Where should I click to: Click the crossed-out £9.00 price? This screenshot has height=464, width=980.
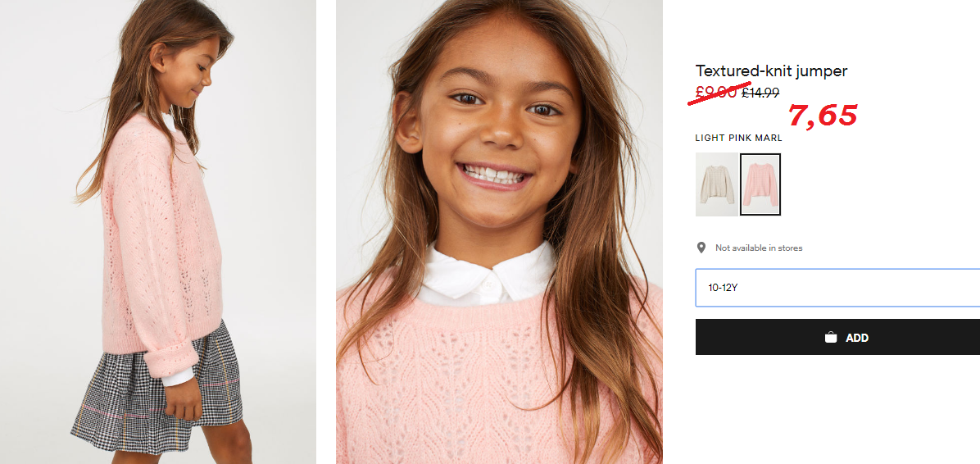(x=717, y=93)
